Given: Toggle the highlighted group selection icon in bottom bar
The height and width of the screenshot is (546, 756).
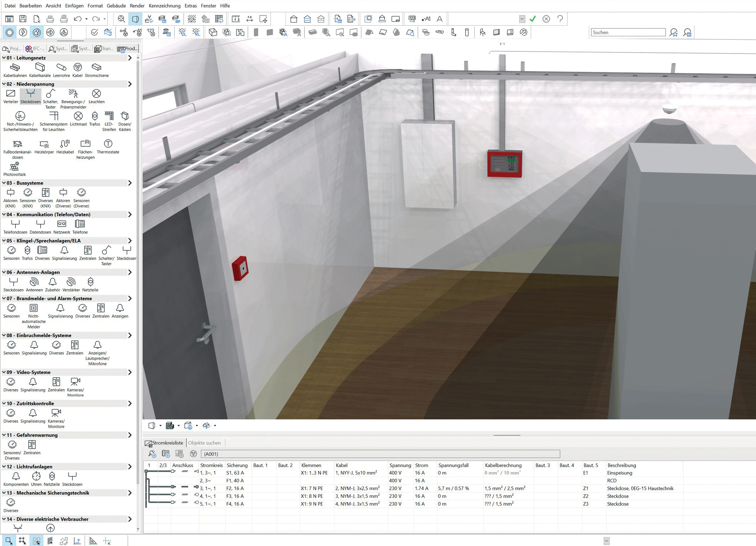Looking at the screenshot, I should pyautogui.click(x=37, y=541).
